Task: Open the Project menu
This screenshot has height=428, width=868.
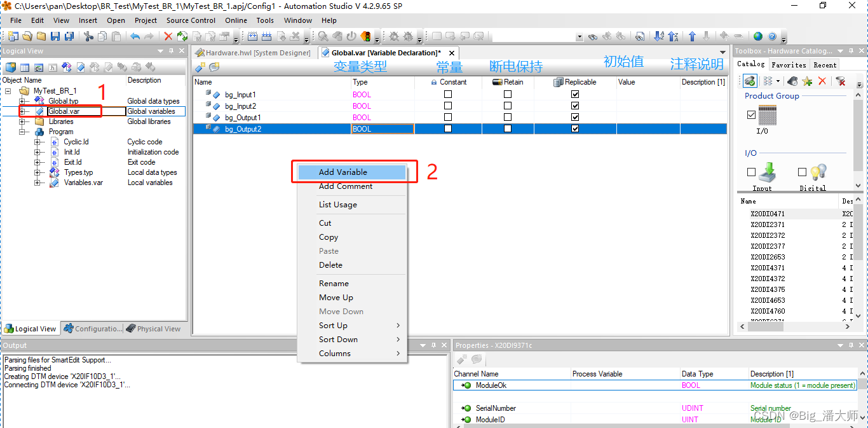Action: 146,20
